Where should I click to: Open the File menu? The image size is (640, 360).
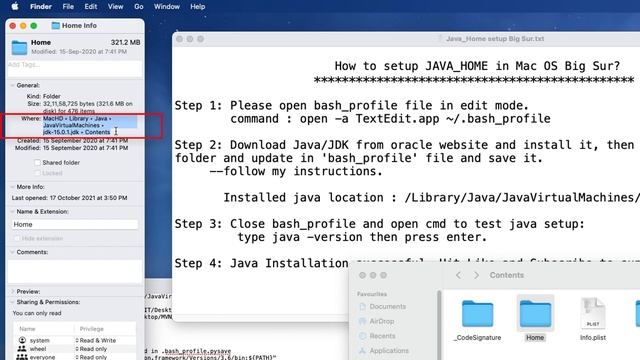[x=68, y=7]
